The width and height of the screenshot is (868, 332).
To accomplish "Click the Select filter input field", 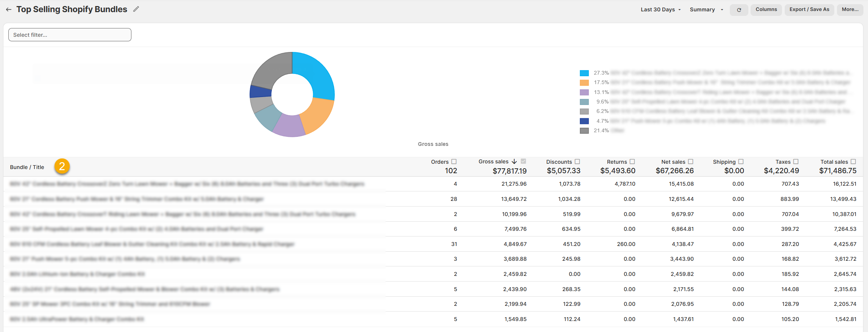I will tap(70, 35).
